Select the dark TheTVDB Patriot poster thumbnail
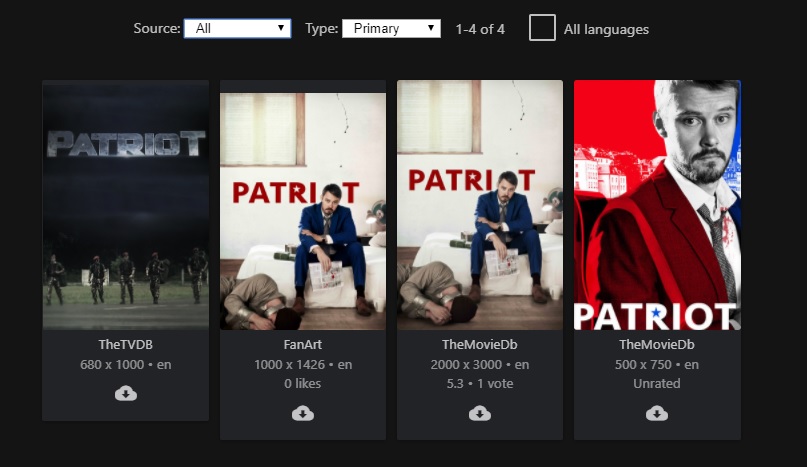 [x=126, y=204]
